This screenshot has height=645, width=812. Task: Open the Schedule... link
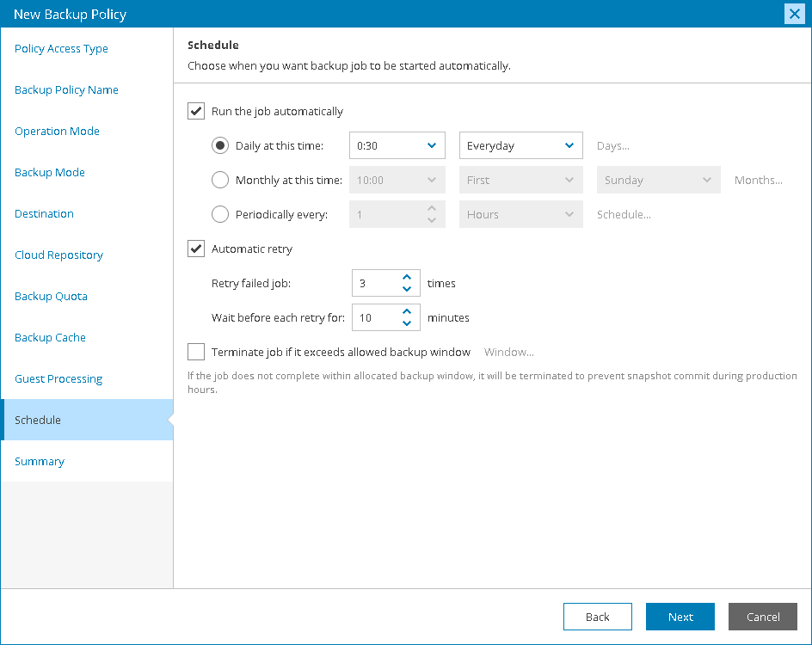(x=624, y=214)
